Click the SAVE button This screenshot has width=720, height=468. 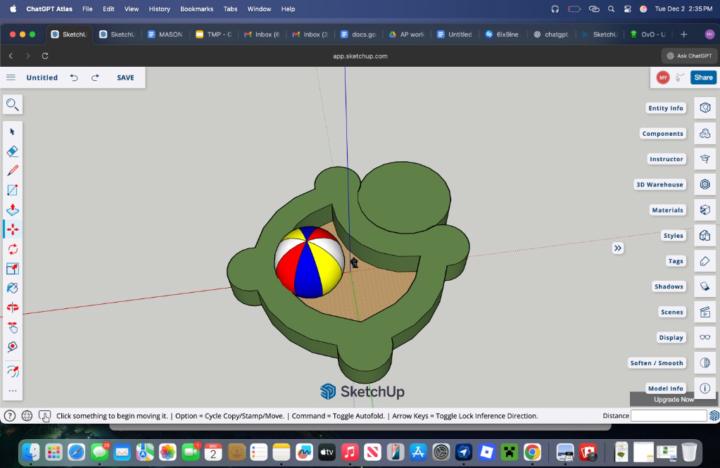point(125,77)
